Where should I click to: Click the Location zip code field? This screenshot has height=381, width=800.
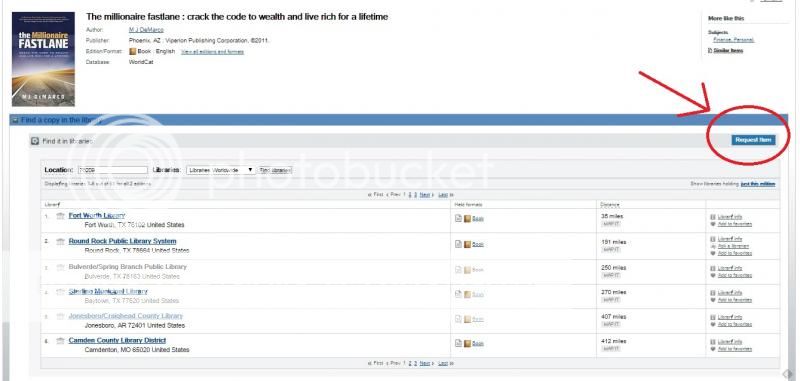(x=112, y=170)
